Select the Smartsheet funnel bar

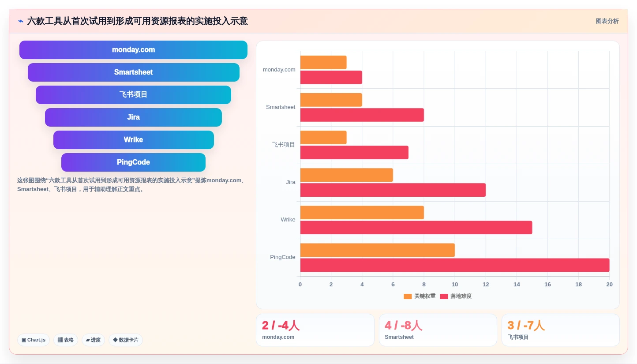point(133,72)
